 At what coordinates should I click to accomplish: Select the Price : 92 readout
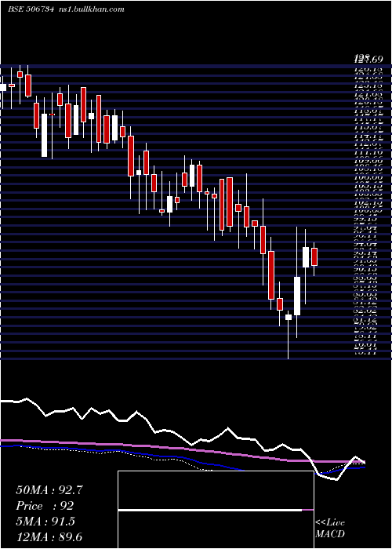tap(45, 506)
